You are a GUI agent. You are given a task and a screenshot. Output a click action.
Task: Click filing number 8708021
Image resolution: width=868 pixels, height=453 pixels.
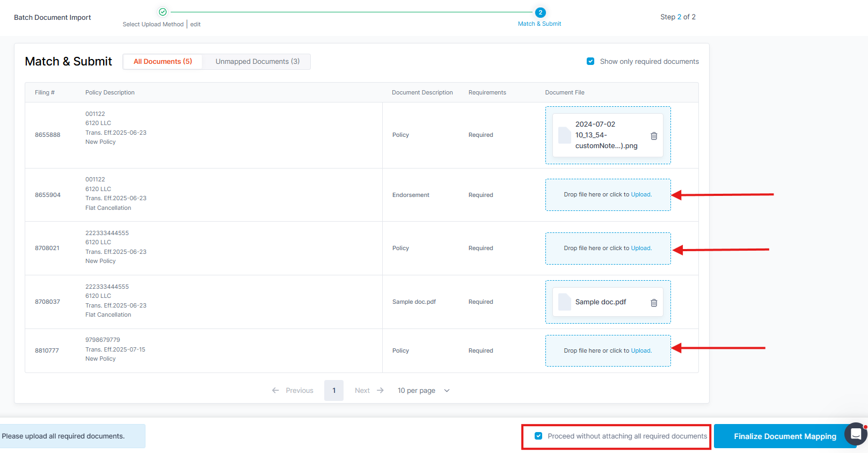tap(47, 248)
